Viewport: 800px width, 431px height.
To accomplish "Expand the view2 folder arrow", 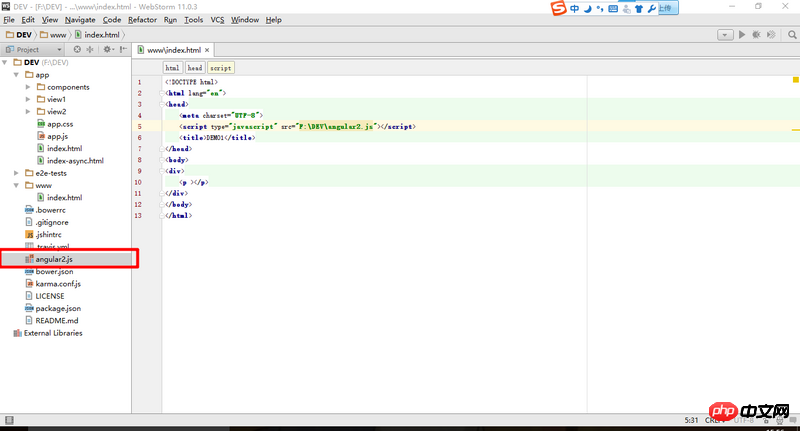I will coord(28,111).
